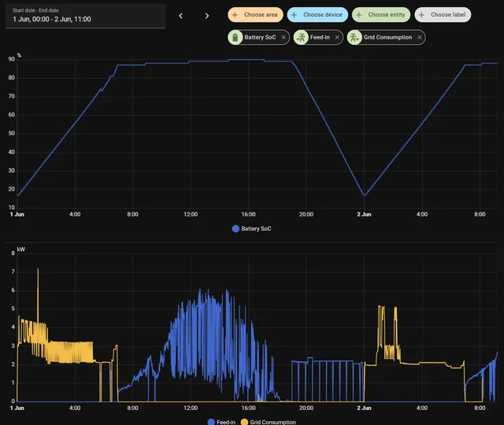
Task: Toggle Feed-in series in power legend
Action: click(226, 422)
